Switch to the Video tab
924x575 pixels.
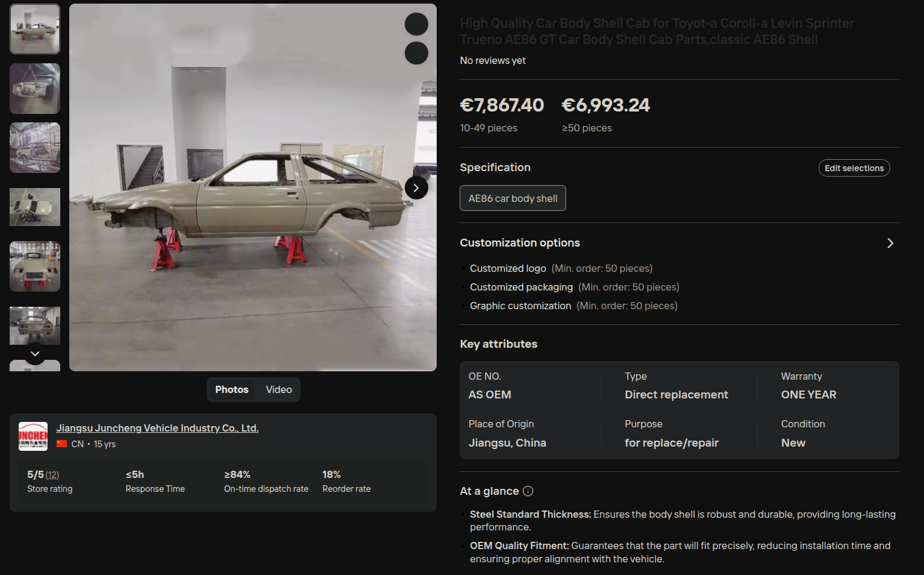tap(279, 390)
